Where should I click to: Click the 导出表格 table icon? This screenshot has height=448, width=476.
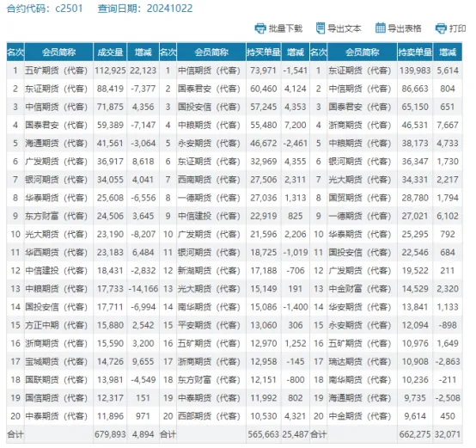tap(380, 28)
